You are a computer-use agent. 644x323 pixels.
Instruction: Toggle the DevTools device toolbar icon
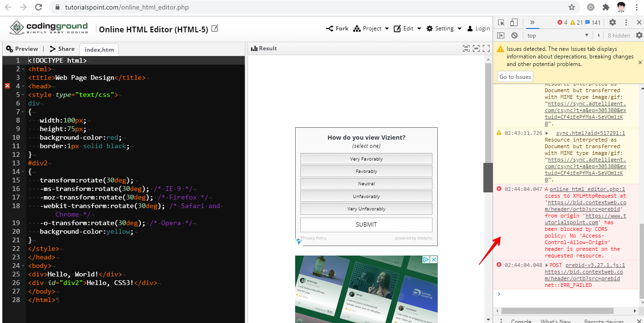(x=514, y=22)
